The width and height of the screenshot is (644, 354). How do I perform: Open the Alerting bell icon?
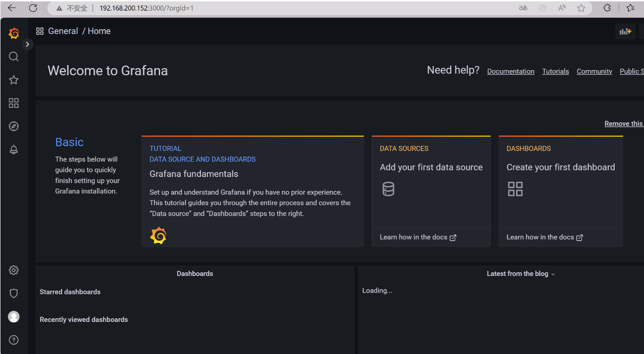point(14,150)
